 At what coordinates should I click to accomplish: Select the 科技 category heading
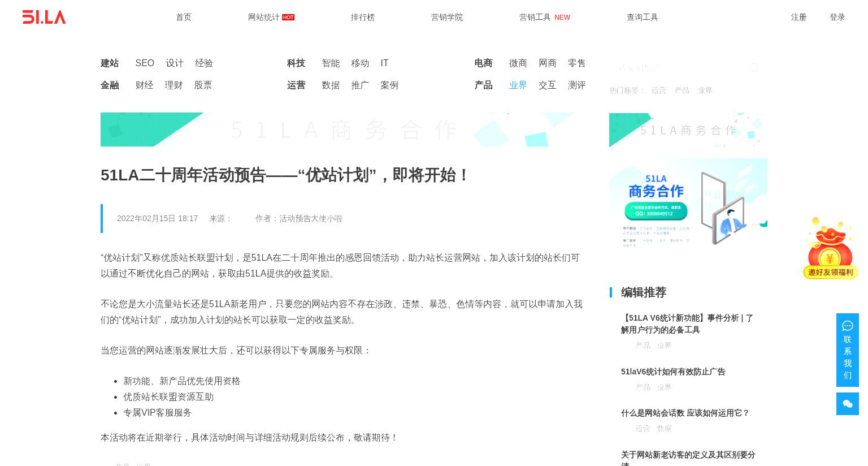[x=296, y=63]
